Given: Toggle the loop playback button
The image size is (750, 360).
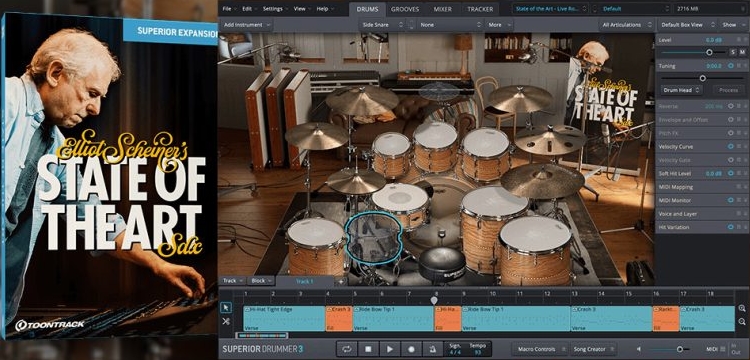Looking at the screenshot, I should pos(348,349).
